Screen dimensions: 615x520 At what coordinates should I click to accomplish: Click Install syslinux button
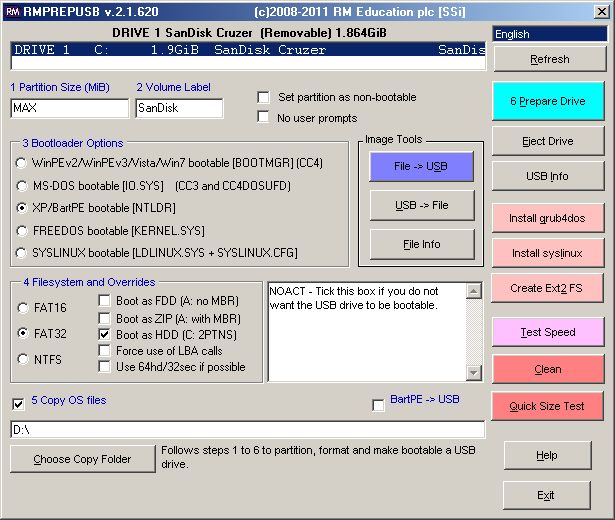tap(548, 253)
